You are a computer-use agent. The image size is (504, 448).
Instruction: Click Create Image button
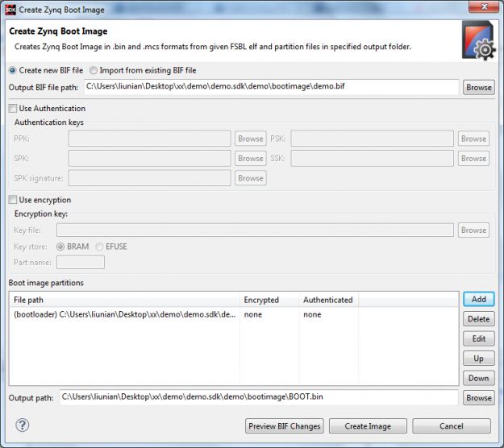[x=368, y=426]
